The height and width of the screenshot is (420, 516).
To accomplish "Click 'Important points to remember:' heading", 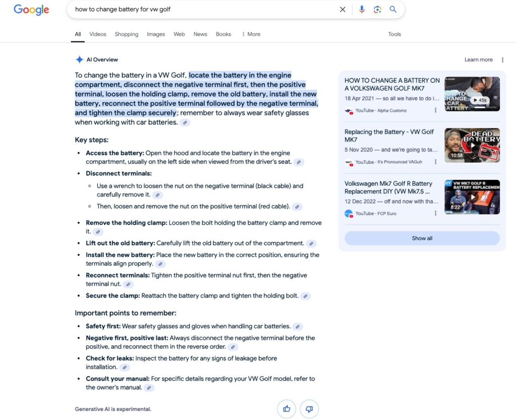I will point(125,313).
